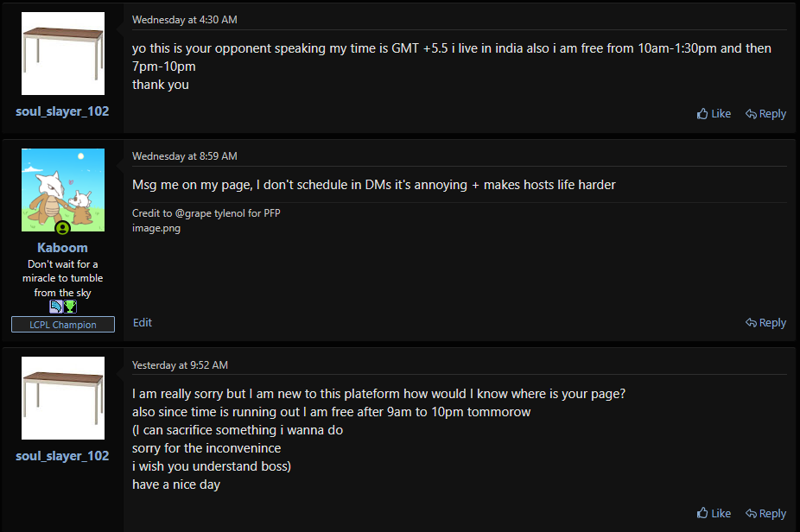Open soul_slayer_102 username on first post
Viewport: 800px width, 532px height.
[x=62, y=111]
